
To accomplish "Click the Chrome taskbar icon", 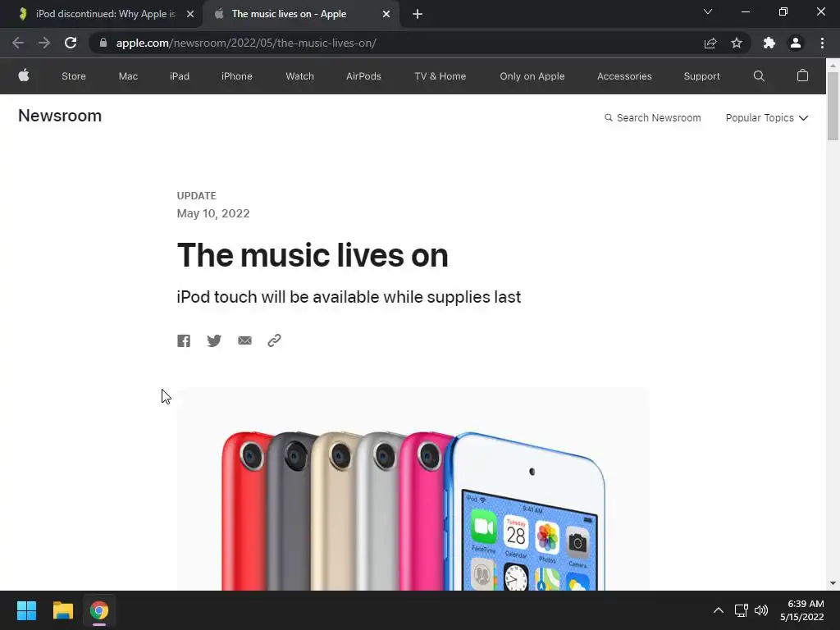I will [99, 610].
